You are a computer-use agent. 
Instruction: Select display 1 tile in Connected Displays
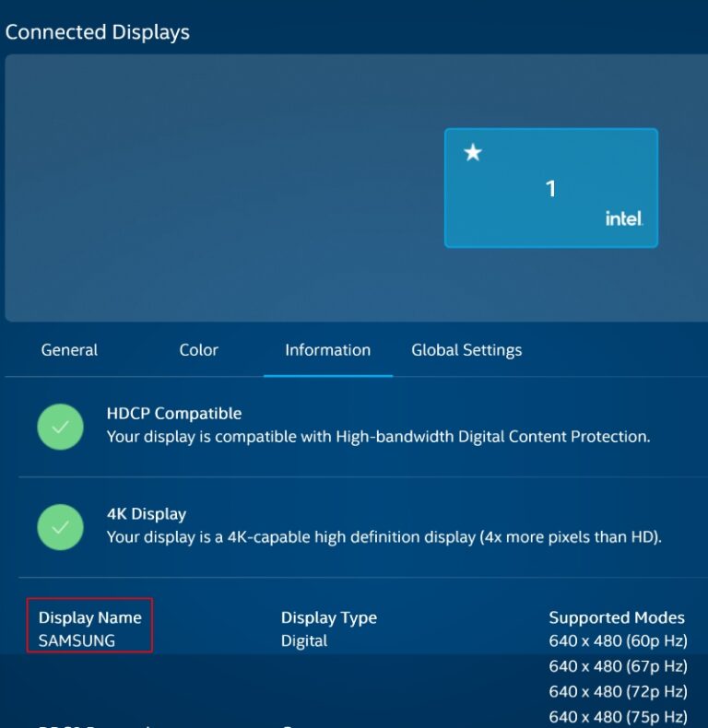click(x=551, y=188)
